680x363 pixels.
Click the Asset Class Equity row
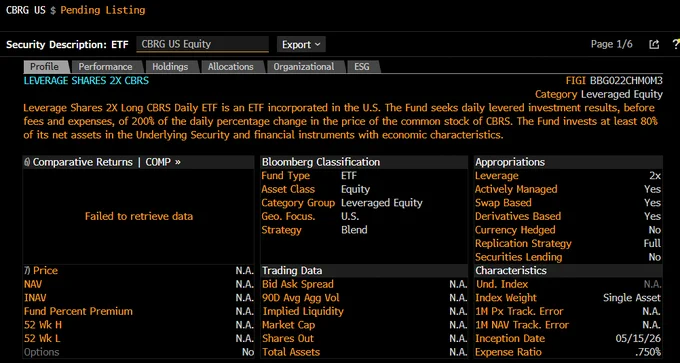364,189
